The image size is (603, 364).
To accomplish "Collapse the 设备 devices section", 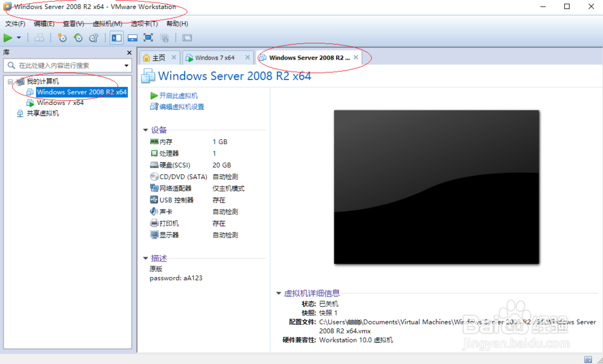I will 145,130.
